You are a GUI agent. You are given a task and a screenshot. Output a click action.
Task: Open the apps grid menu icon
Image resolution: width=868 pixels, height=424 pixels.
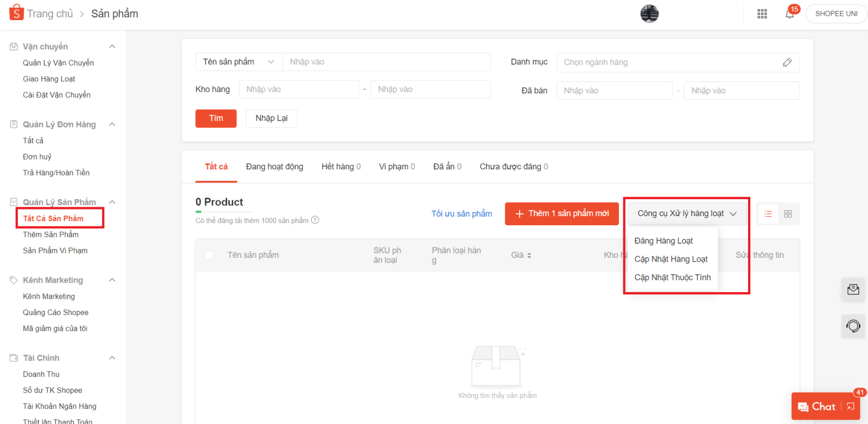point(762,14)
